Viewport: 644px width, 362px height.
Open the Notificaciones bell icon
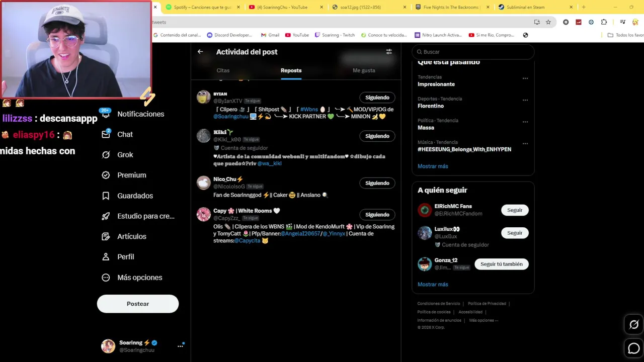(x=106, y=114)
